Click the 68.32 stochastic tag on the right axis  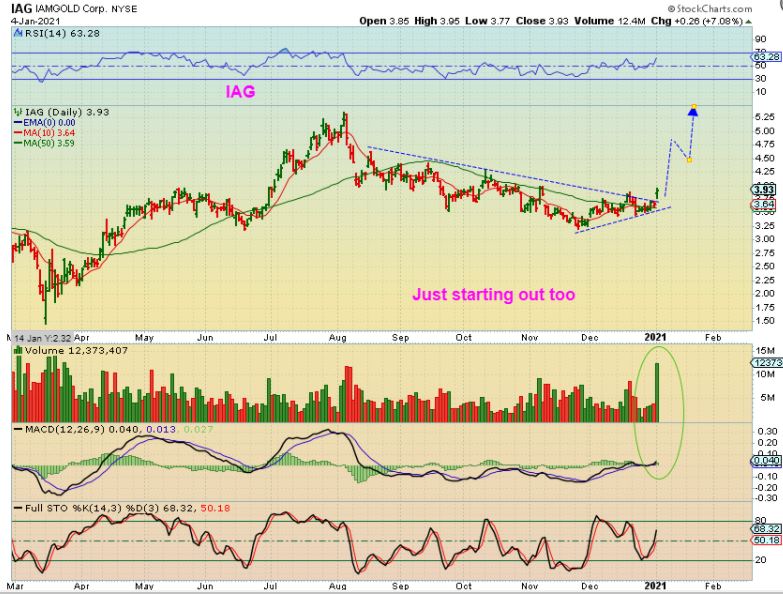tap(766, 529)
